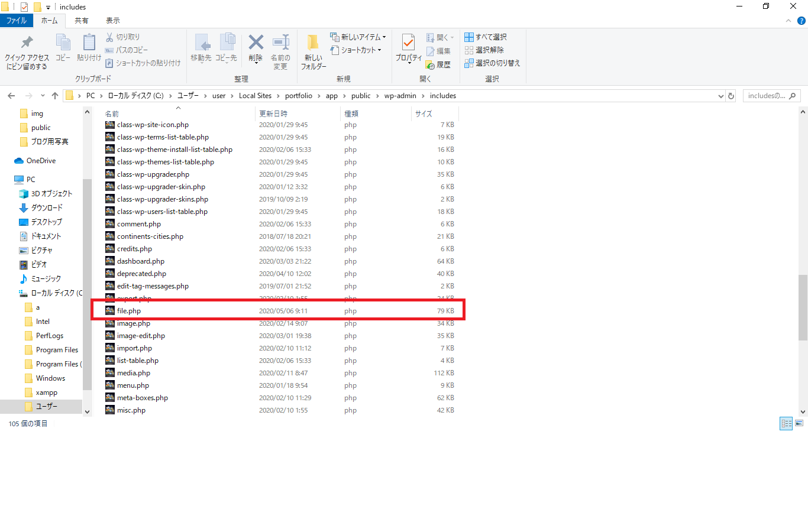Select class-wp-upgrader.php file
This screenshot has height=532, width=808.
click(153, 174)
